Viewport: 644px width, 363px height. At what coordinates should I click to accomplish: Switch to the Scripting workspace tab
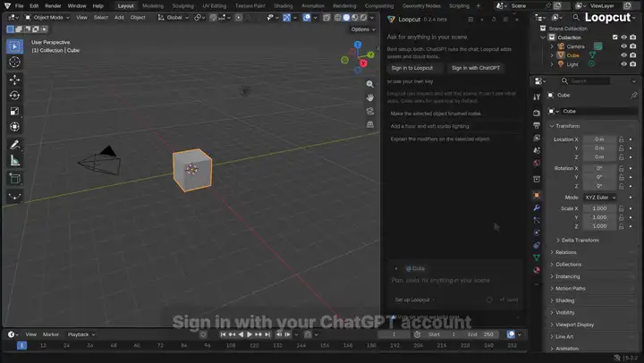[x=459, y=5]
